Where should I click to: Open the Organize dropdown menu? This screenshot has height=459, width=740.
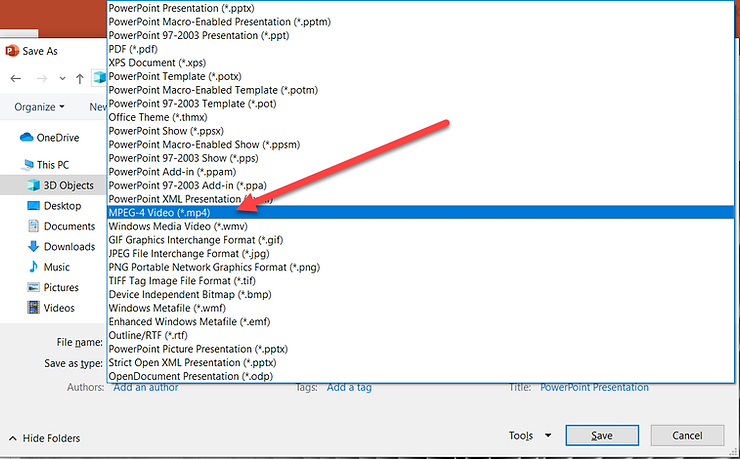coord(39,107)
